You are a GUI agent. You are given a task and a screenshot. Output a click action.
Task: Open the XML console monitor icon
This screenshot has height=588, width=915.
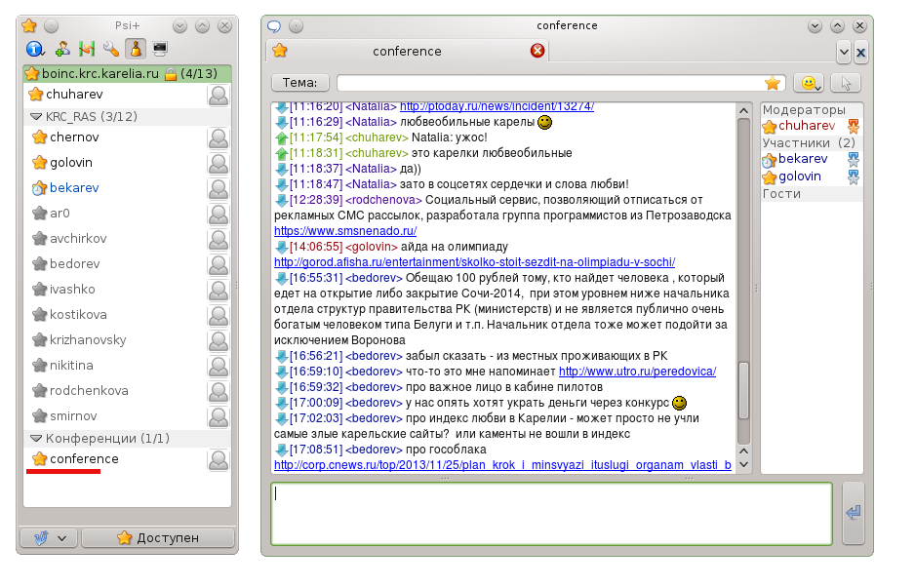click(x=160, y=48)
